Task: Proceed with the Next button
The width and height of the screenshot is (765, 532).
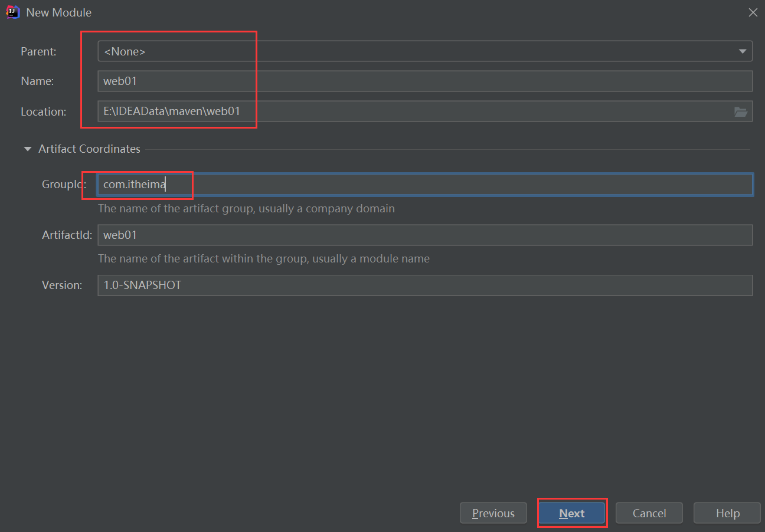Action: coord(572,513)
